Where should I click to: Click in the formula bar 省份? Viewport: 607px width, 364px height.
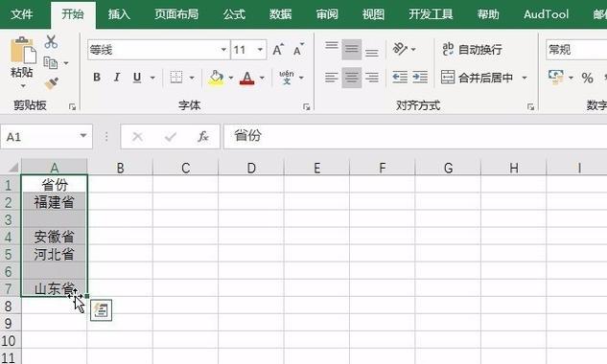pyautogui.click(x=415, y=136)
